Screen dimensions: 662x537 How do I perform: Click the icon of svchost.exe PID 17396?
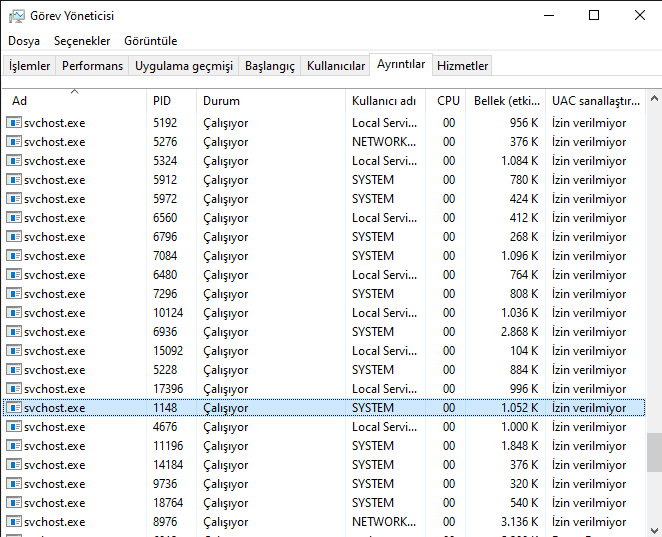[x=14, y=388]
